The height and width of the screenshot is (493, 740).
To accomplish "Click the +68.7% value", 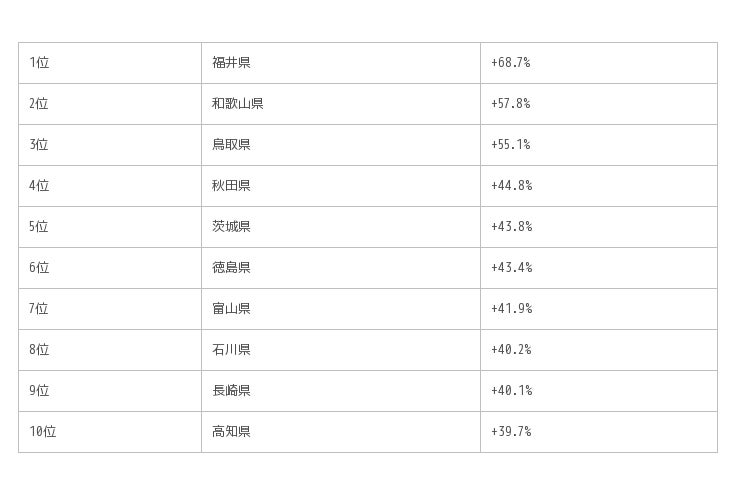I will point(510,63).
